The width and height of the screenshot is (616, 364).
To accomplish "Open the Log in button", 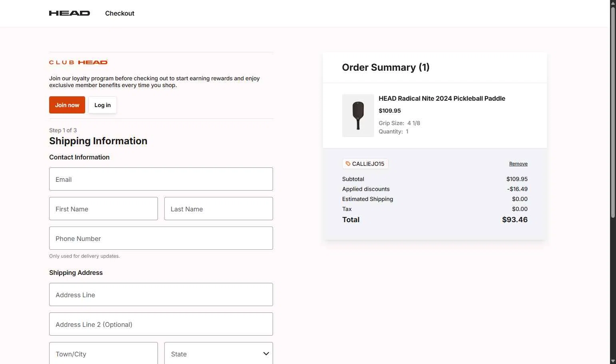I will (x=103, y=105).
